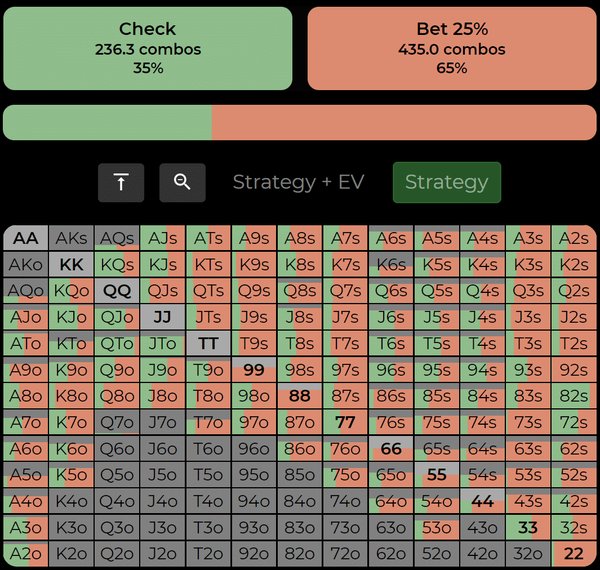Click the A2s hand cell
Image resolution: width=600 pixels, height=570 pixels.
coord(574,238)
